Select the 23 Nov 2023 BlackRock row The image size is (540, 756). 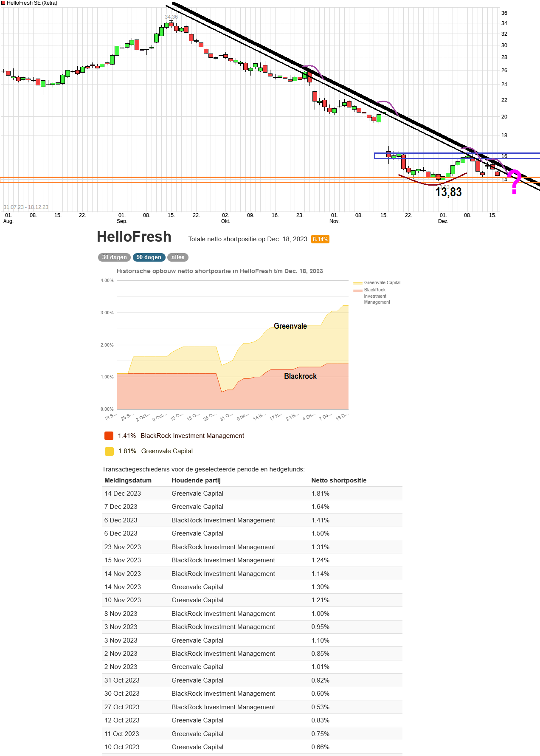(x=252, y=547)
